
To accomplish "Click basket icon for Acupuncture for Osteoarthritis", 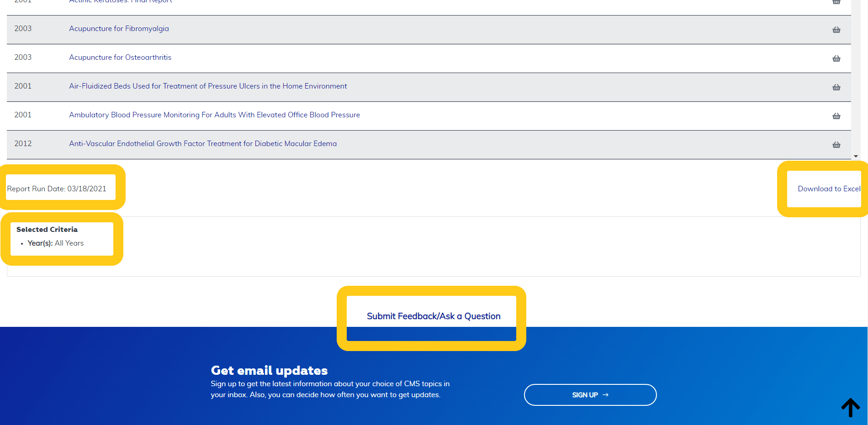I will (836, 58).
